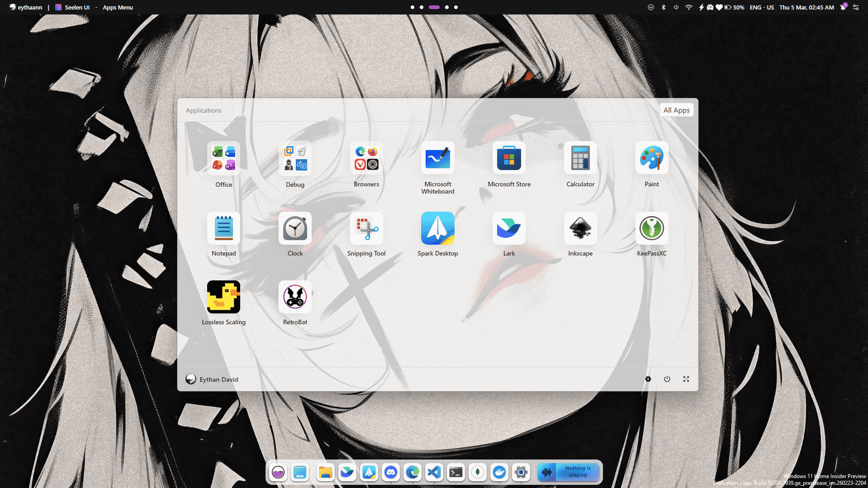Viewport: 868px width, 488px height.
Task: Toggle Wi-Fi from the tray icon
Action: (688, 7)
